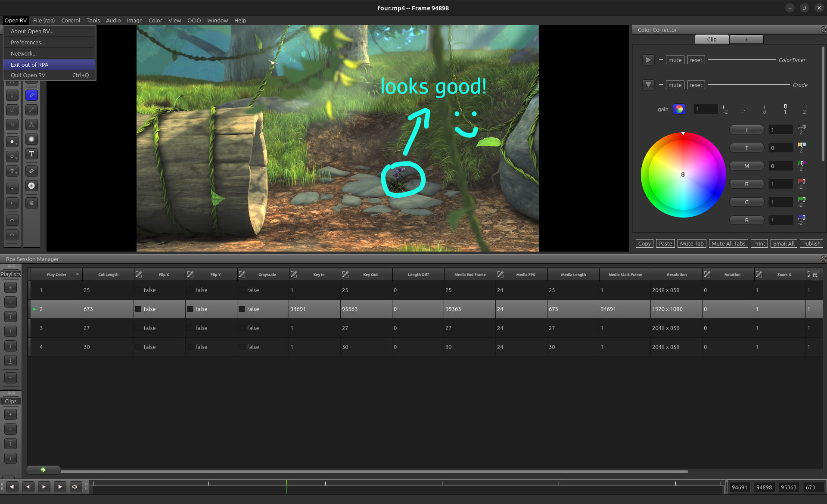The width and height of the screenshot is (827, 504).
Task: Open the color wheel button beside gain
Action: pos(679,109)
